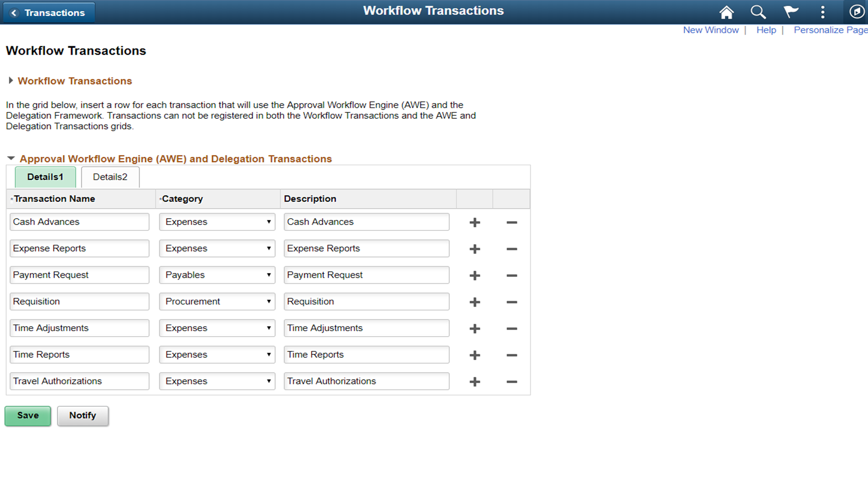The image size is (868, 488).
Task: Select the Category dropdown for Payment Request
Action: 217,275
